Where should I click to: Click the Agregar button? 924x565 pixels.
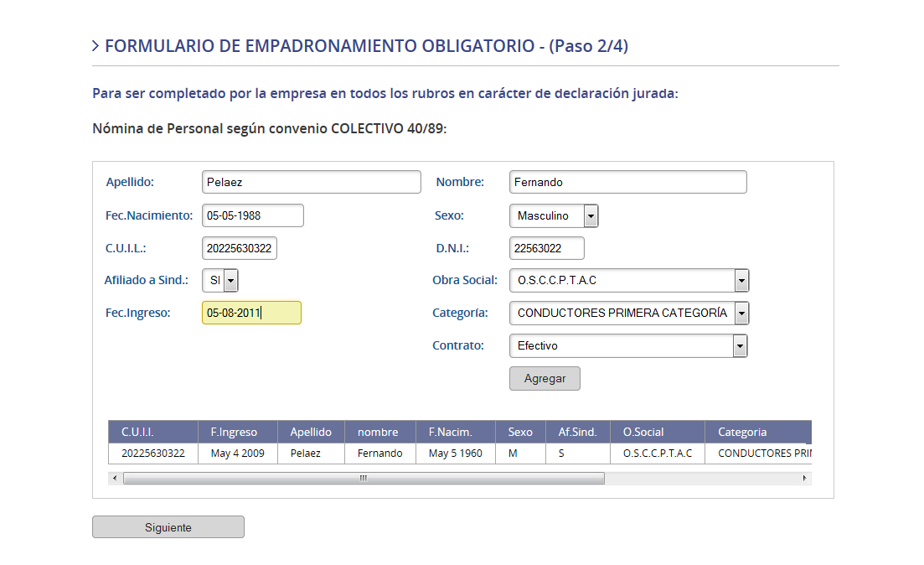(x=545, y=379)
